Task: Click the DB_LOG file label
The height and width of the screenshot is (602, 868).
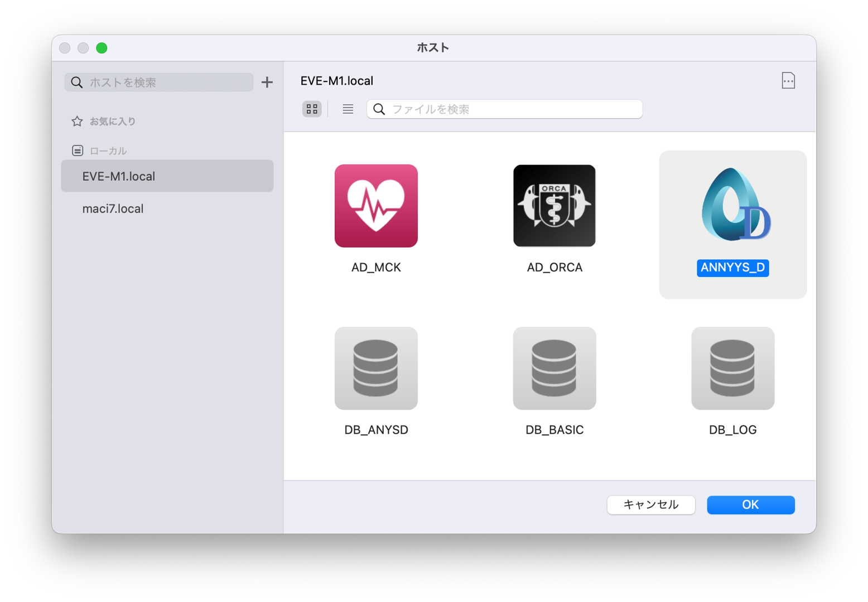Action: click(733, 430)
